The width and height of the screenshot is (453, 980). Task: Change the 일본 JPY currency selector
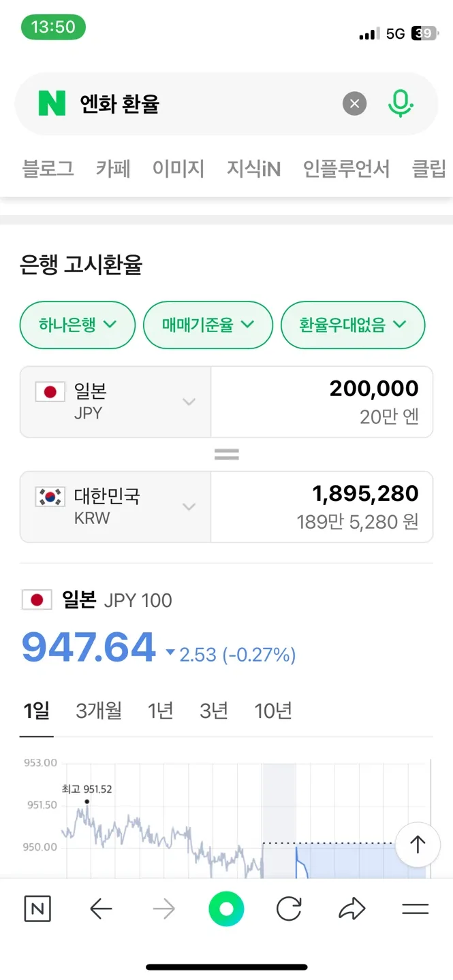[116, 402]
